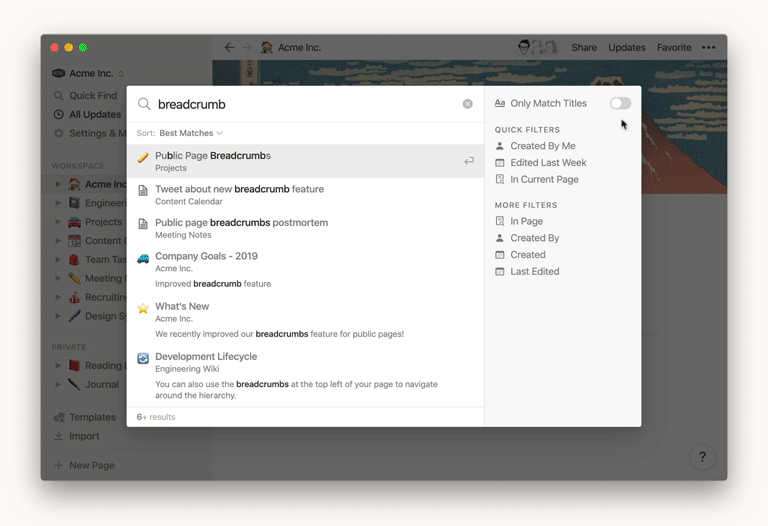Click the three-dot more options icon
The height and width of the screenshot is (526, 768).
[x=708, y=47]
